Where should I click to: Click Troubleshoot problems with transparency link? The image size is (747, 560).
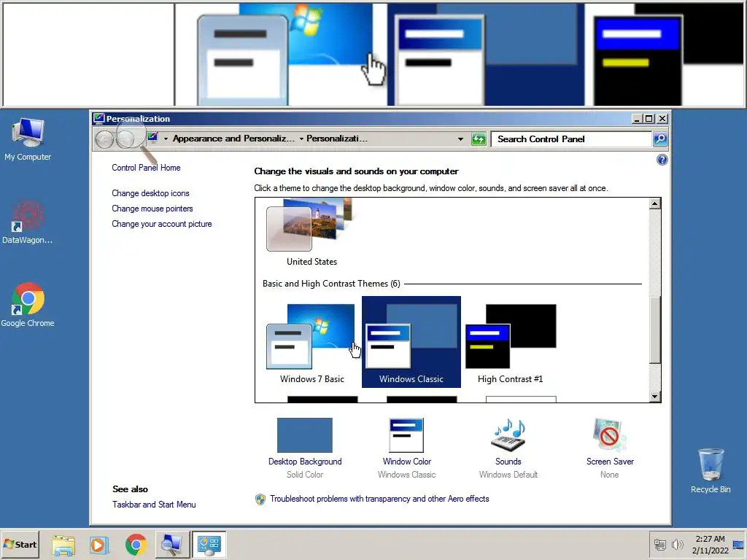tap(379, 499)
